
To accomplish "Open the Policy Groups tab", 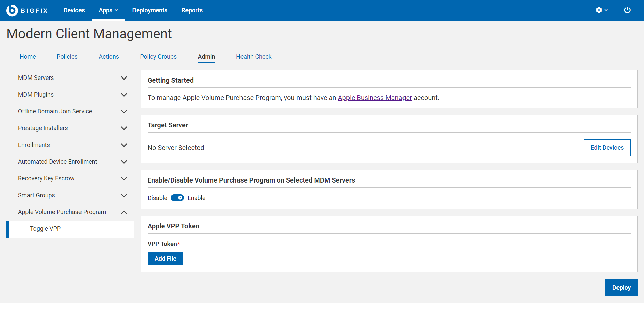I will tap(158, 57).
